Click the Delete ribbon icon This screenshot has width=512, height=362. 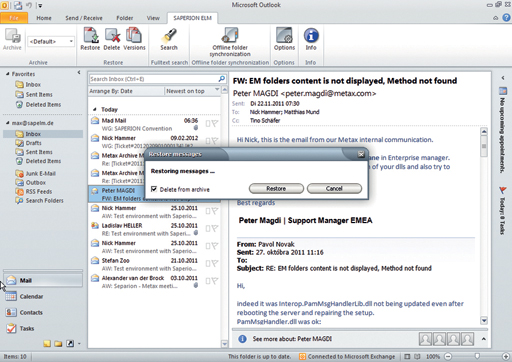pyautogui.click(x=112, y=39)
